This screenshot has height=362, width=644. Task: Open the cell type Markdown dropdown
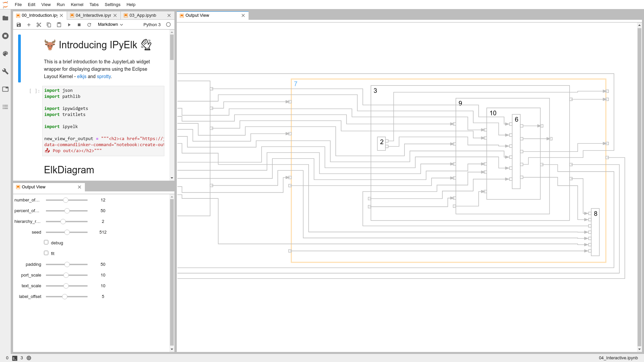[110, 24]
